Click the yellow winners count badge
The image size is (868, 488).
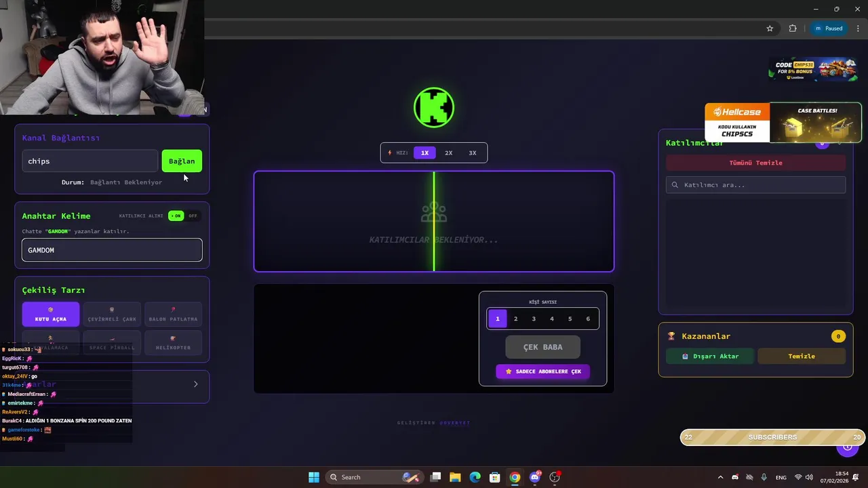click(x=838, y=336)
